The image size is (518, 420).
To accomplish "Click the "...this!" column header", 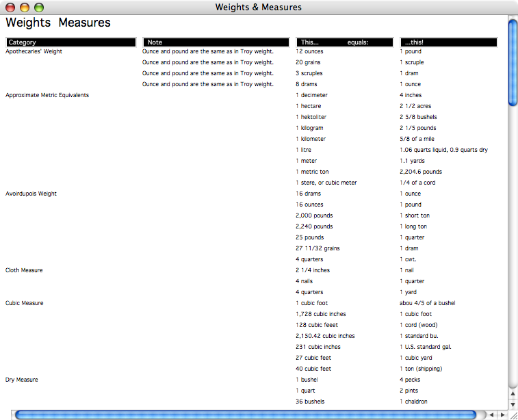I will pyautogui.click(x=448, y=42).
